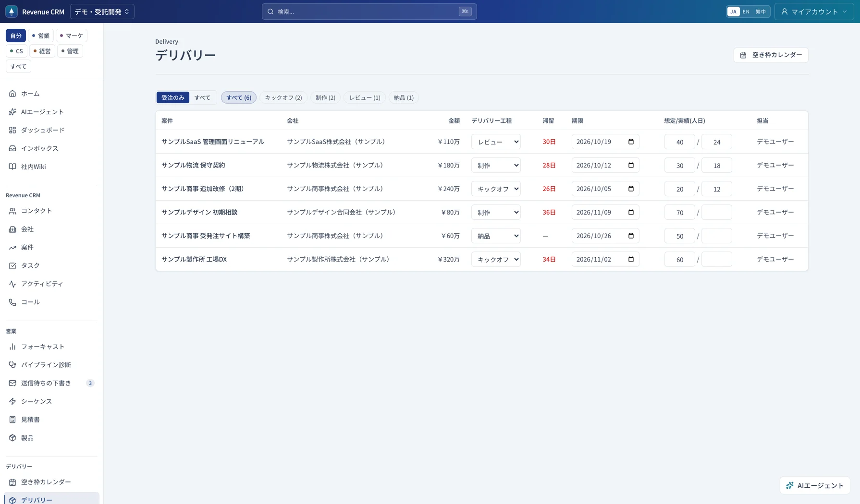The image size is (860, 504).
Task: Open the 製品 box icon
Action: [x=12, y=438]
